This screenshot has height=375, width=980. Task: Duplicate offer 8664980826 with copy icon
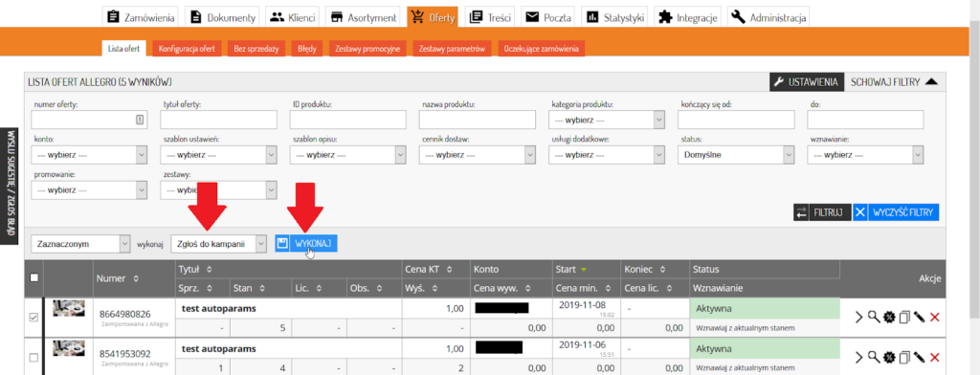tap(903, 318)
